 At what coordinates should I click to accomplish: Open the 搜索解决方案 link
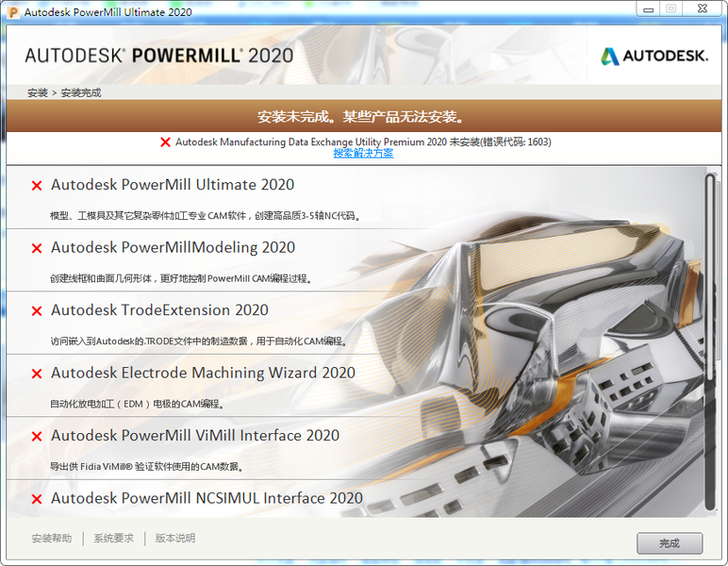[x=363, y=153]
